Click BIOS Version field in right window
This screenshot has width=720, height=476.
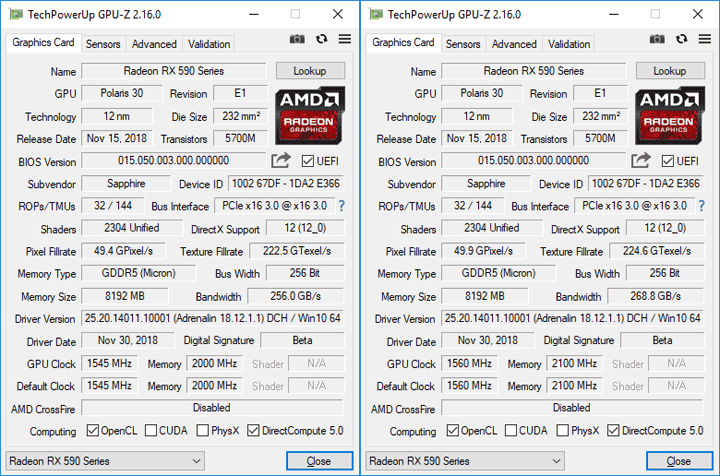(x=534, y=161)
